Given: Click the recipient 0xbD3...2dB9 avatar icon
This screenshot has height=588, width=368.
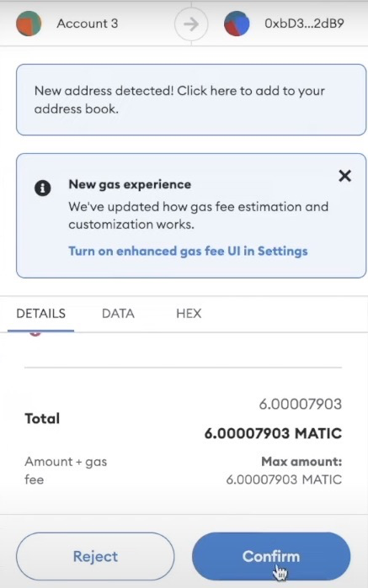Looking at the screenshot, I should (x=237, y=24).
